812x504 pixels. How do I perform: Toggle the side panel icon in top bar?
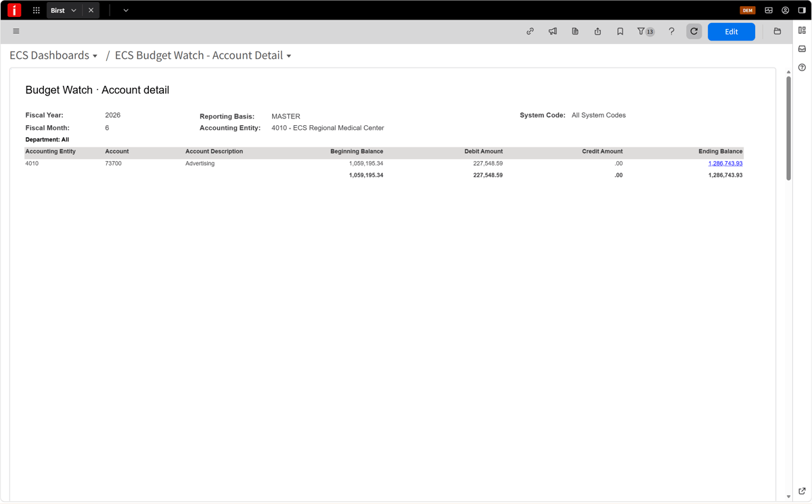pyautogui.click(x=802, y=10)
